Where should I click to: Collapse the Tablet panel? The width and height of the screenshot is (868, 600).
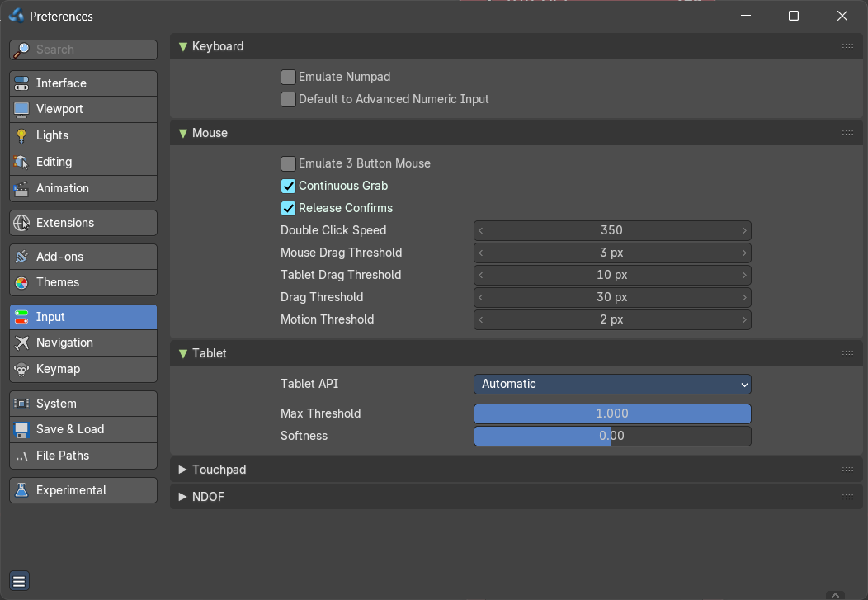[183, 354]
